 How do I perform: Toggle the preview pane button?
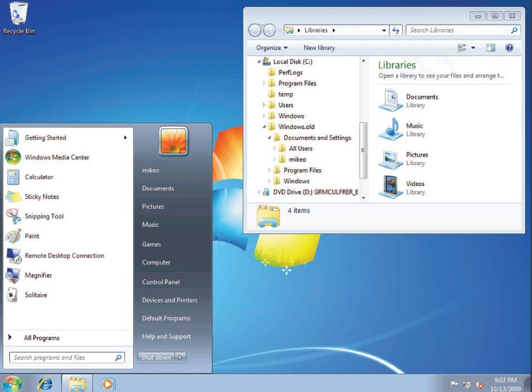coord(491,48)
